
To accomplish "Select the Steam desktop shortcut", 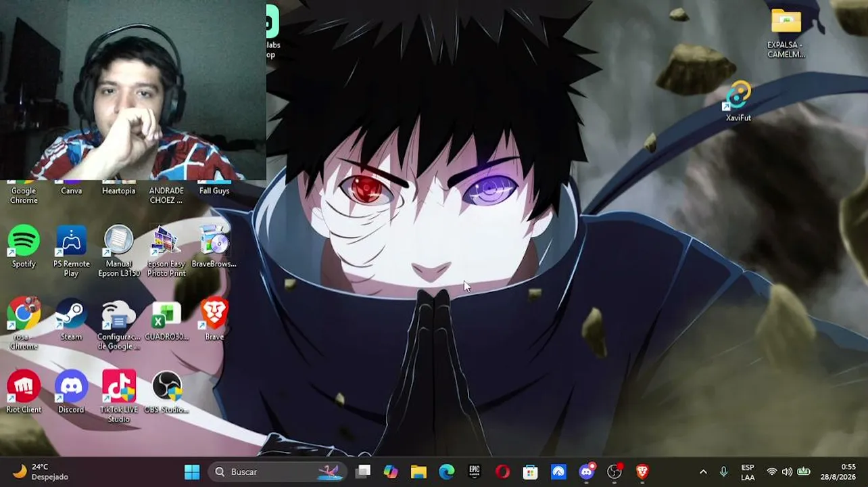I will point(71,319).
